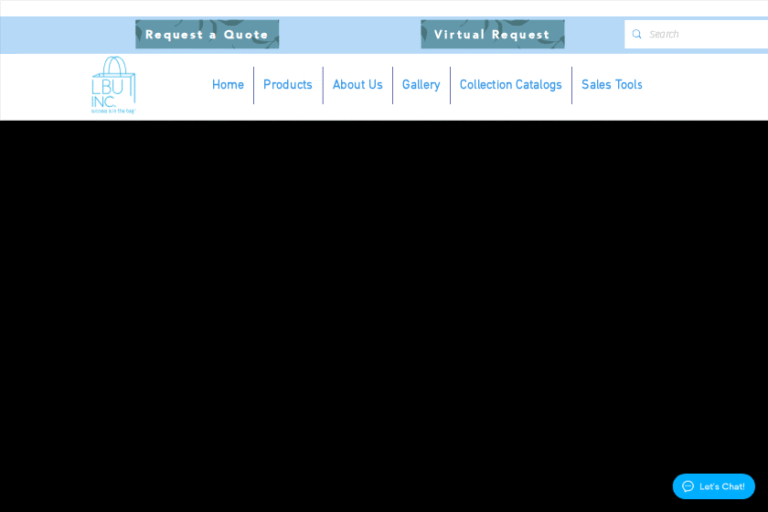This screenshot has width=768, height=512.
Task: Expand the Sales Tools menu
Action: tap(611, 85)
